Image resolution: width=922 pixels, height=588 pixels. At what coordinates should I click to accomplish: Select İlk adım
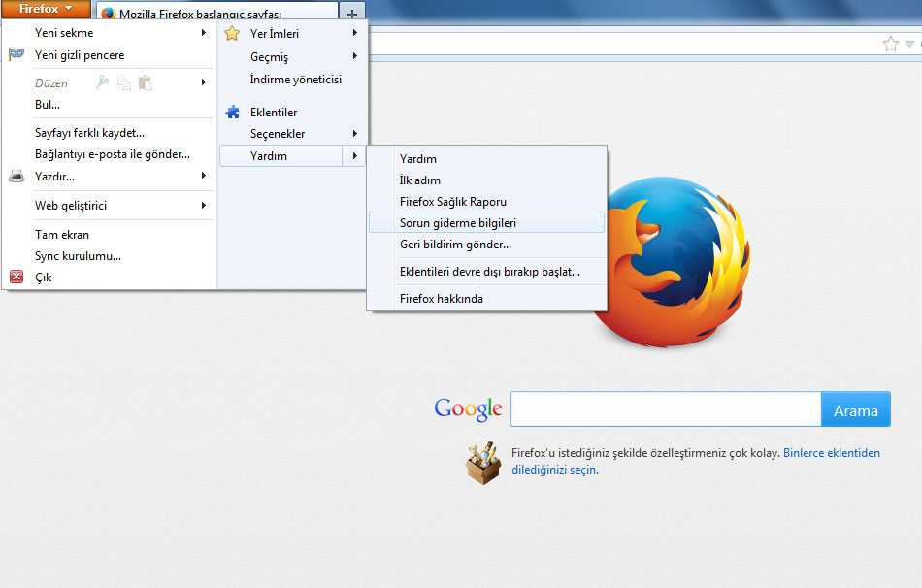[487, 180]
